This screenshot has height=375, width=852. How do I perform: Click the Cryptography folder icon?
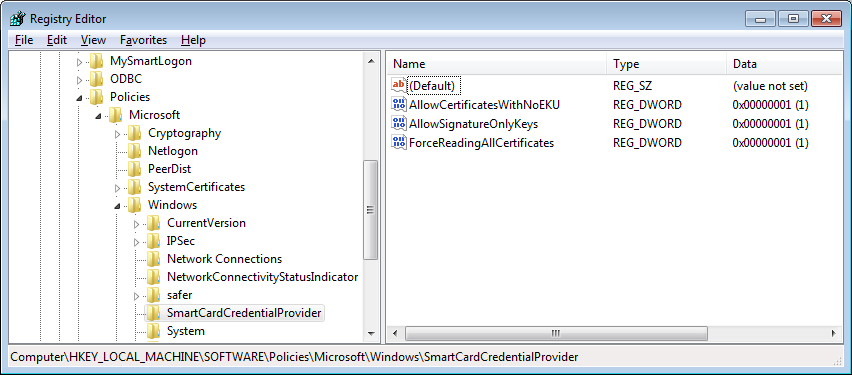(134, 133)
